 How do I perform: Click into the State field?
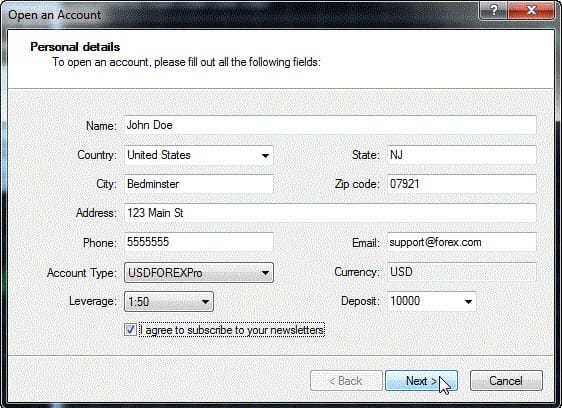462,155
